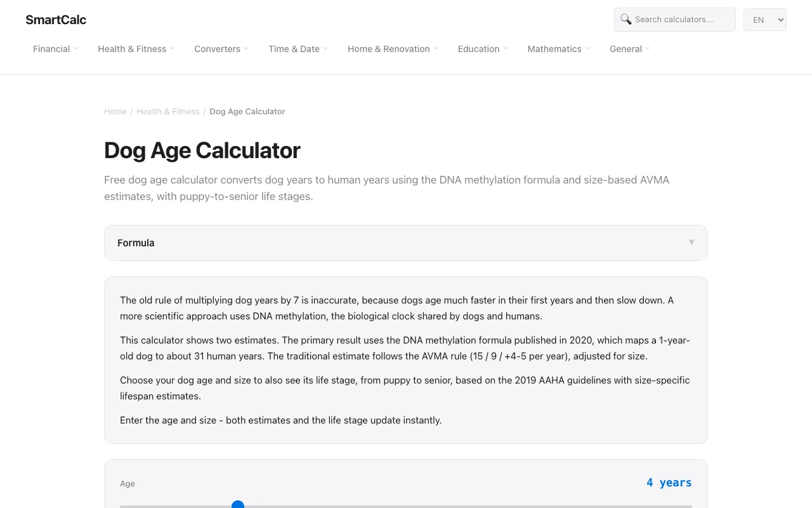Open the Health & Fitness menu
The height and width of the screenshot is (508, 812).
click(x=136, y=49)
